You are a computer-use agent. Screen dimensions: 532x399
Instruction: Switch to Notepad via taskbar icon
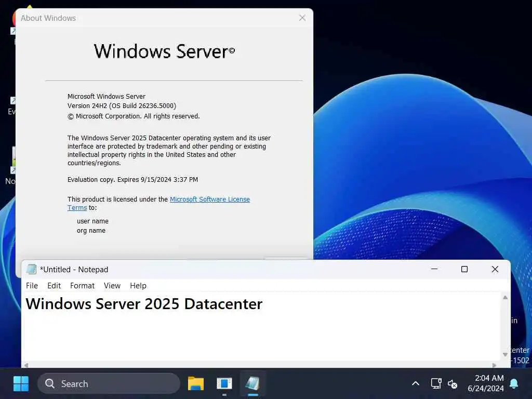(x=253, y=384)
